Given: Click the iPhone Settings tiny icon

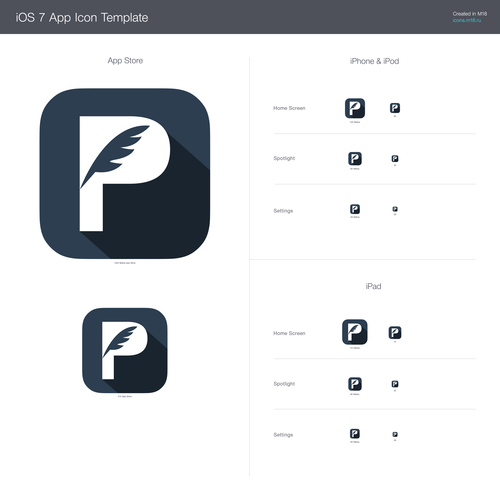Looking at the screenshot, I should 395,209.
